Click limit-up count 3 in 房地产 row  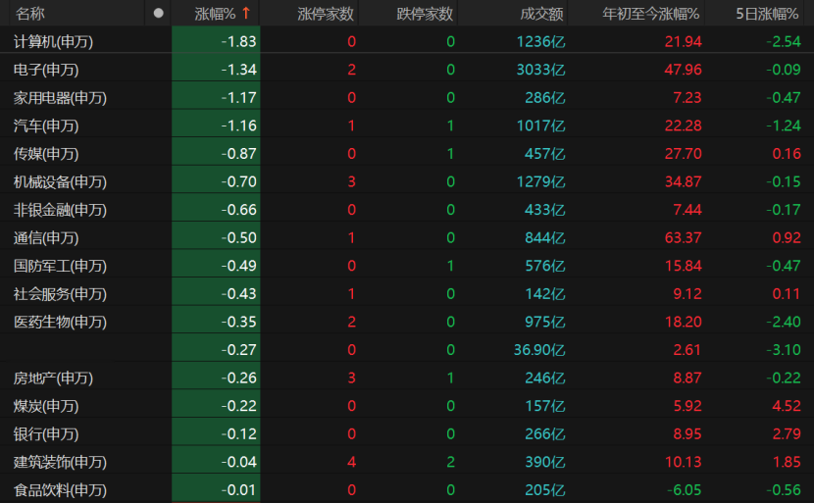[x=351, y=378]
